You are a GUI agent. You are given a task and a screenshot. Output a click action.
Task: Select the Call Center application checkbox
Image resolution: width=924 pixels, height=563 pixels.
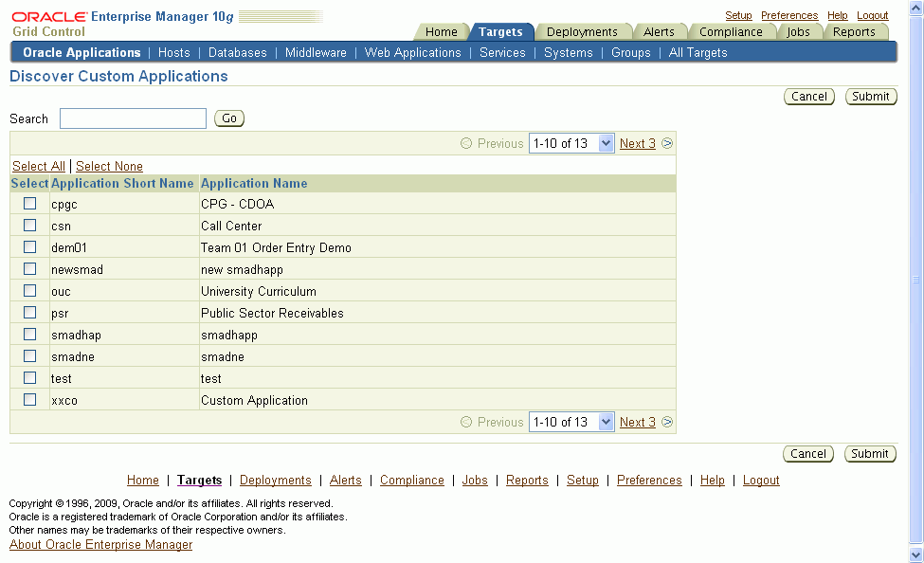29,225
